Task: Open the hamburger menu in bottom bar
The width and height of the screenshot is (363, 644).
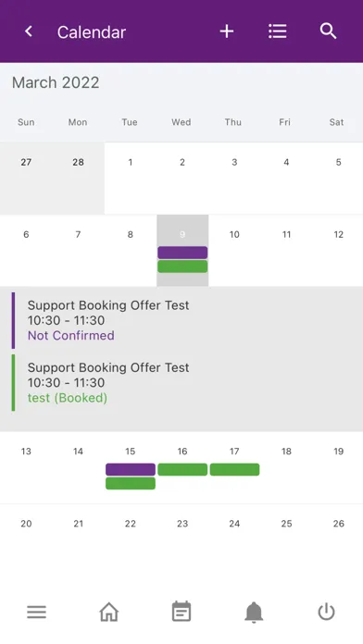Action: (x=37, y=613)
